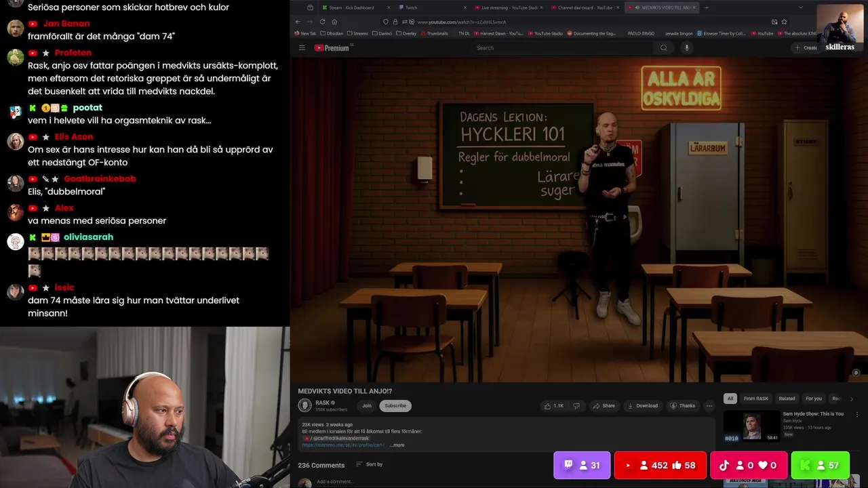Click the YouTube search magnifier button
This screenshot has width=868, height=488.
click(x=664, y=47)
